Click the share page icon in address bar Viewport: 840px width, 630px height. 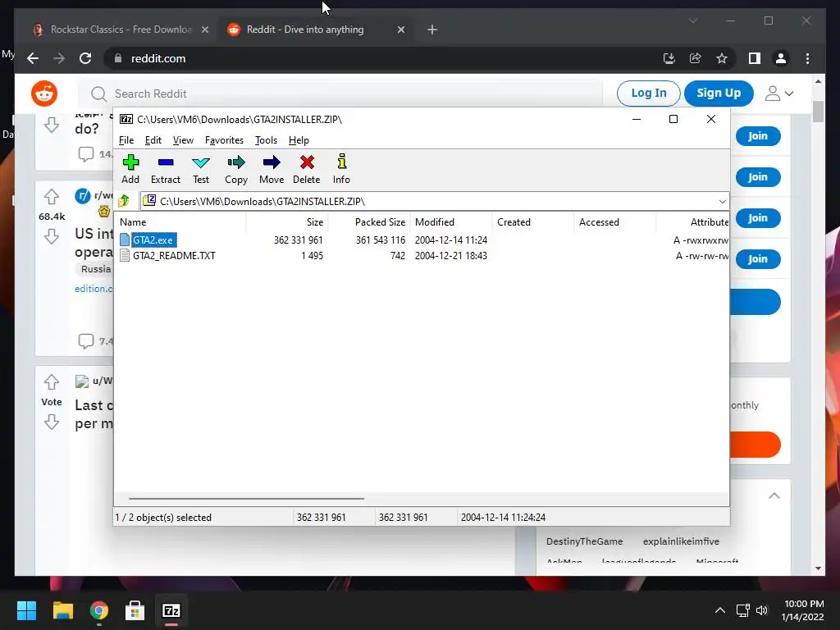[x=696, y=58]
